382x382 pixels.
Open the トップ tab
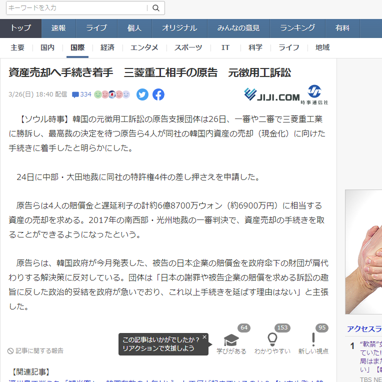tap(21, 28)
